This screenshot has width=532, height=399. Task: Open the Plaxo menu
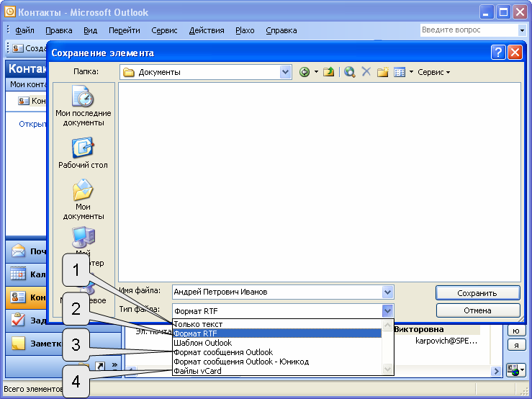(x=245, y=30)
